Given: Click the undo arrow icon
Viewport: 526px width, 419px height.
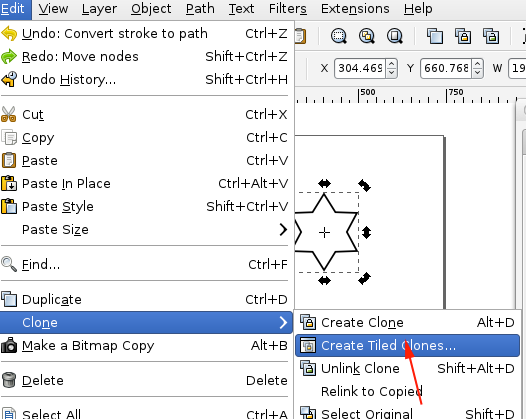Looking at the screenshot, I should coord(9,34).
